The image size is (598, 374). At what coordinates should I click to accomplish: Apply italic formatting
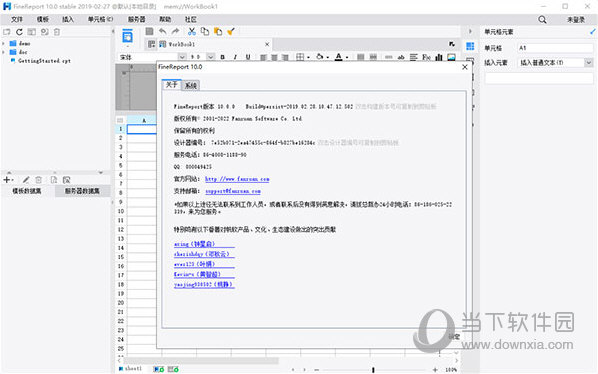coord(235,57)
